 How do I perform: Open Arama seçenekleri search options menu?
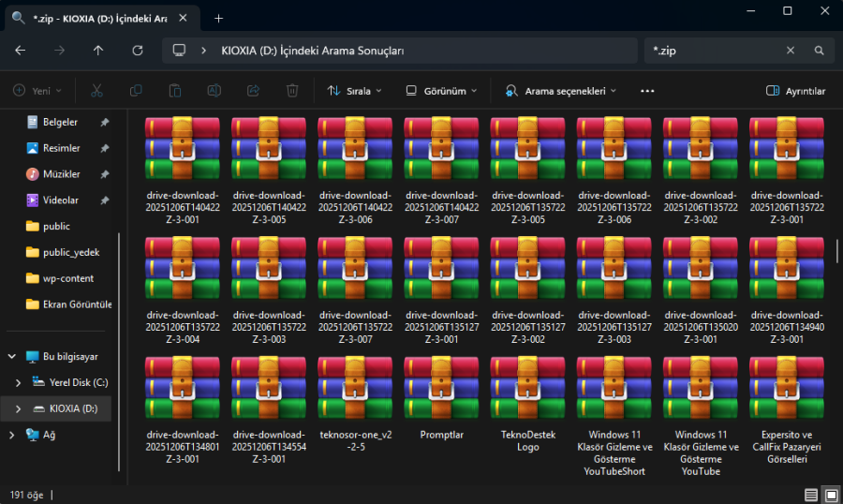tap(560, 91)
